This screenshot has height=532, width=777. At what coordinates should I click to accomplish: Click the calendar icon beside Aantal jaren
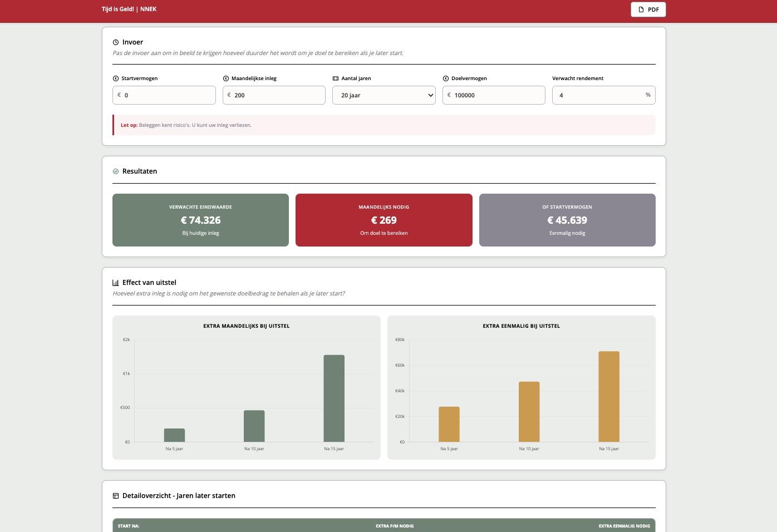point(336,78)
